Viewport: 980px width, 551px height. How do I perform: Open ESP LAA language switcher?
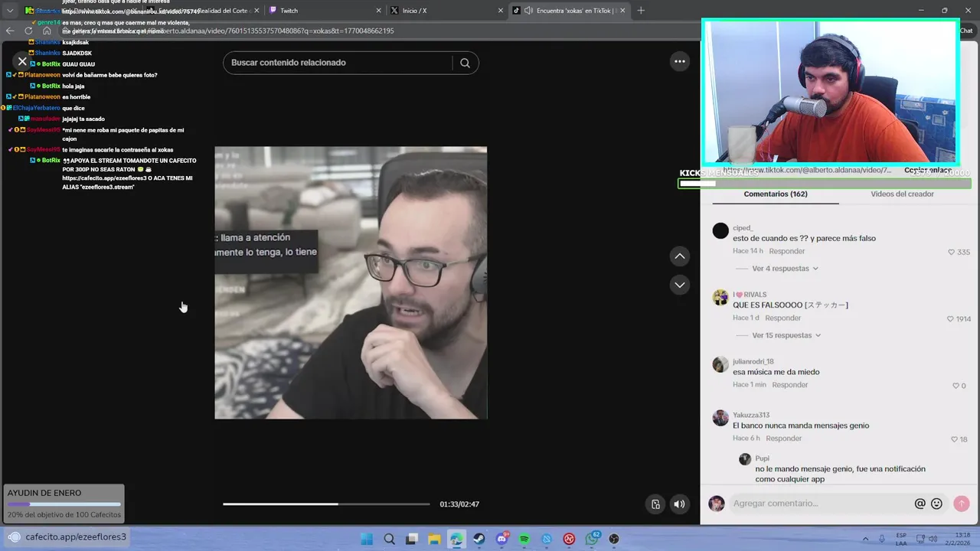tap(901, 539)
